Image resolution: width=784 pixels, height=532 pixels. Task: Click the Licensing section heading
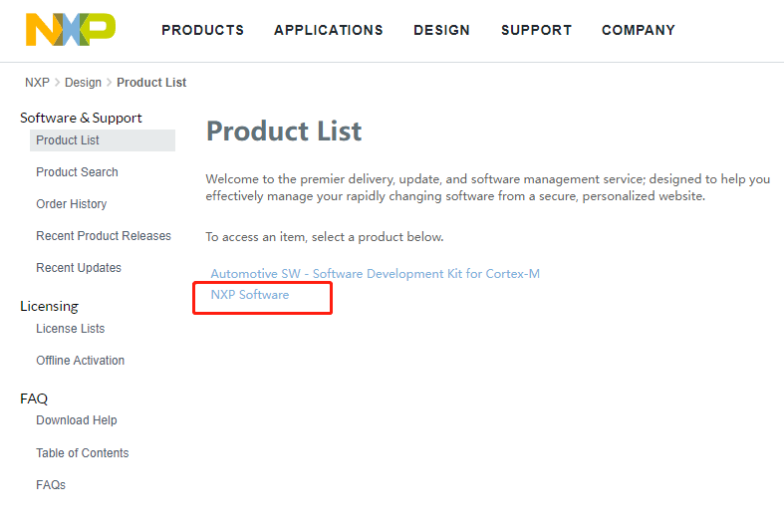click(x=49, y=307)
